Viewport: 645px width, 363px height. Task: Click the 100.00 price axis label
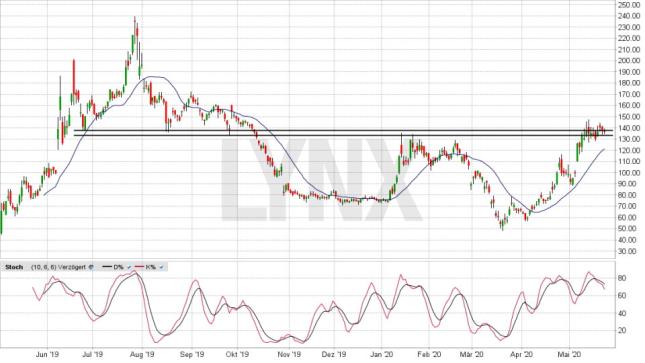(x=629, y=173)
